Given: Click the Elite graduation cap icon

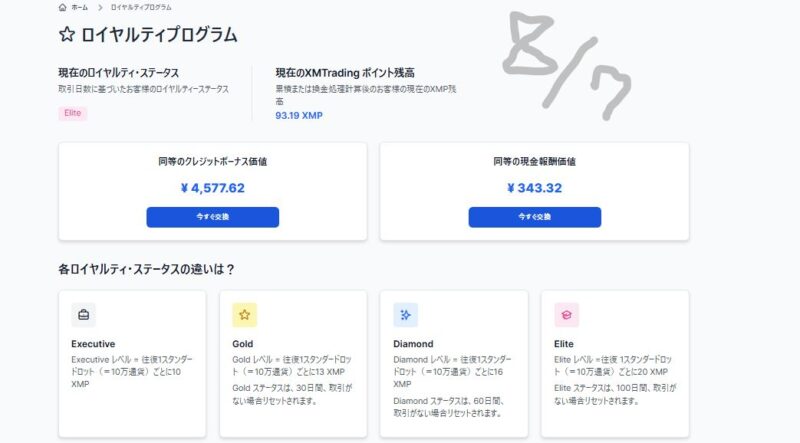Looking at the screenshot, I should pos(566,315).
